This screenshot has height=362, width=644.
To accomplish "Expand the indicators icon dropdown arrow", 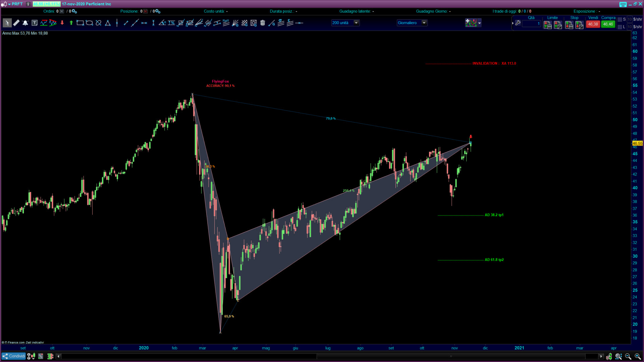I will [x=479, y=23].
